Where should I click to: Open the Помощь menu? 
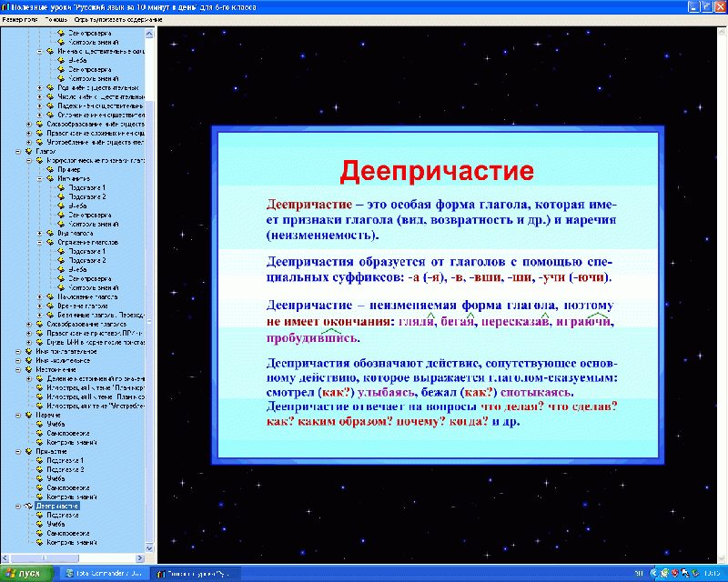click(56, 20)
